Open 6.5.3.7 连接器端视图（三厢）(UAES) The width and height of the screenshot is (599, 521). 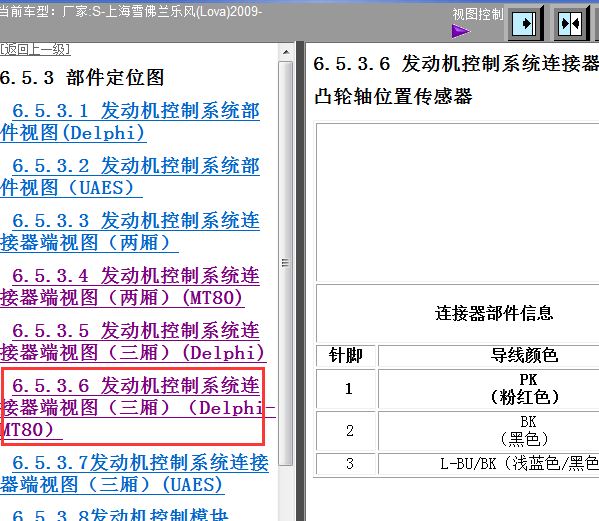[x=134, y=474]
